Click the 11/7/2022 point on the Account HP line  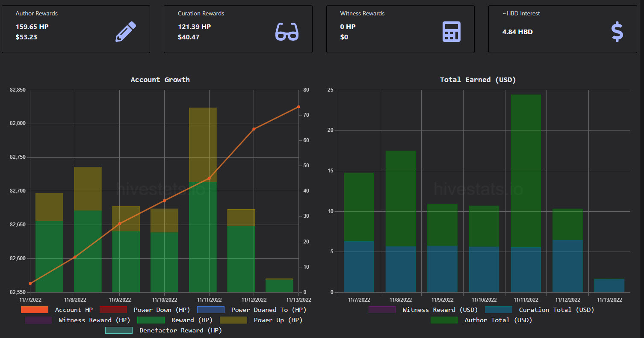(x=30, y=283)
